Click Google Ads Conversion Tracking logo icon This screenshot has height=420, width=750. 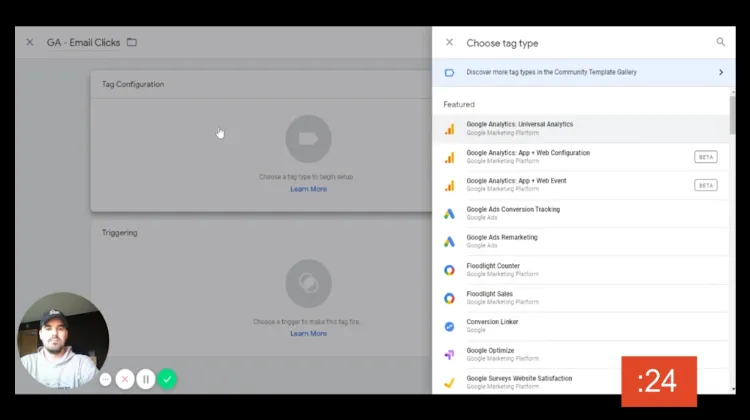point(449,214)
